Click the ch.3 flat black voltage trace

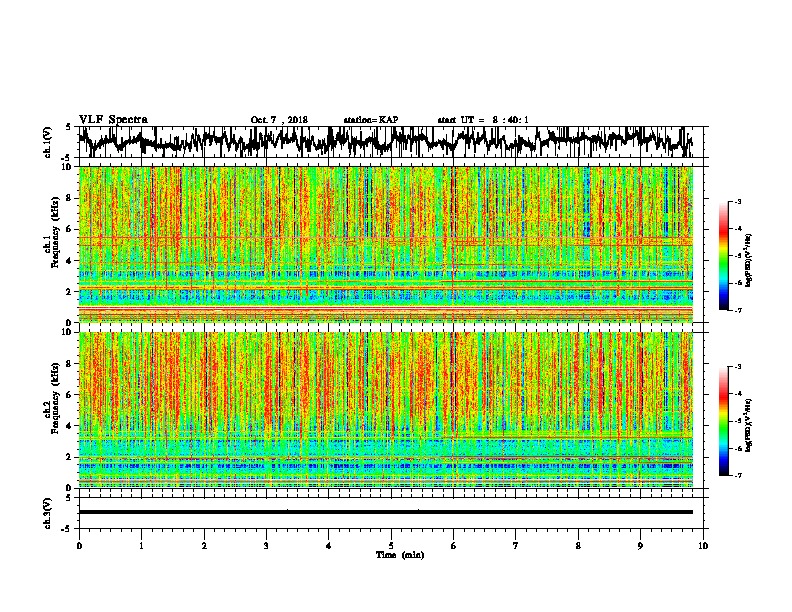click(x=386, y=512)
